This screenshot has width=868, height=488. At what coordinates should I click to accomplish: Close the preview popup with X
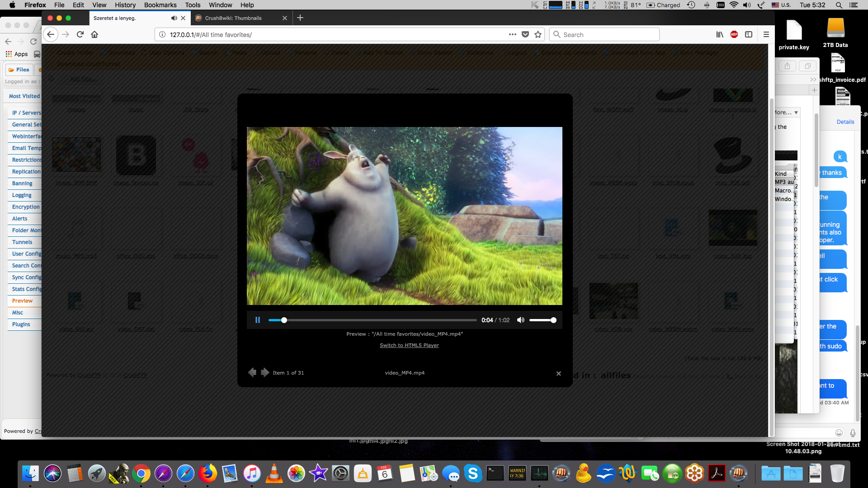(558, 373)
